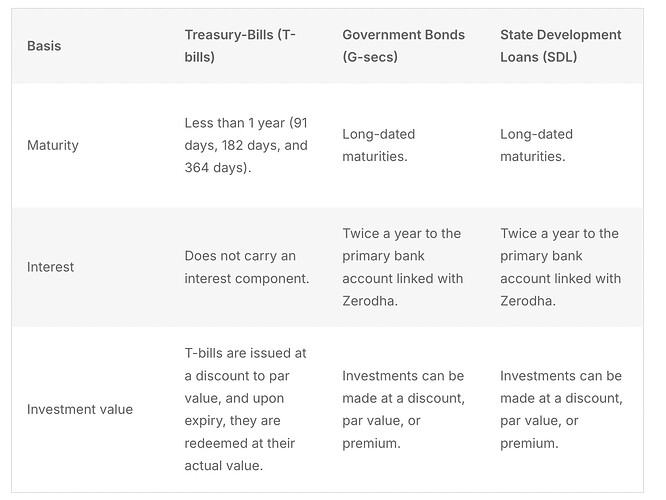Select G-secs twice a year interest cell
This screenshot has width=666, height=500.
(403, 267)
